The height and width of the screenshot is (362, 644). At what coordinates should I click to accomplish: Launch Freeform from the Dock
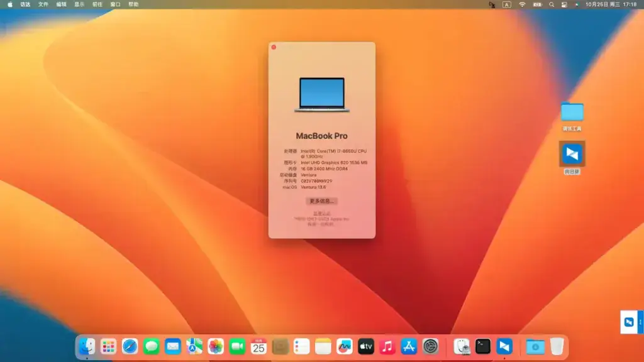[x=344, y=347]
